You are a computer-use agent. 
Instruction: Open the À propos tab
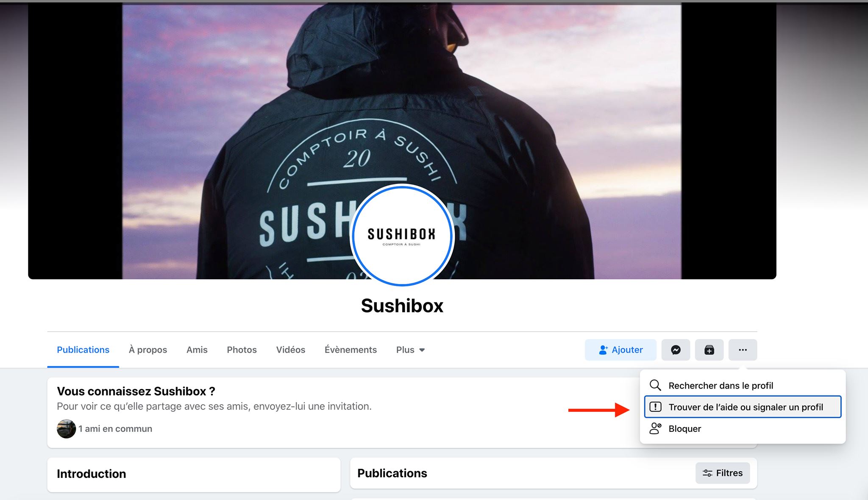(x=148, y=350)
